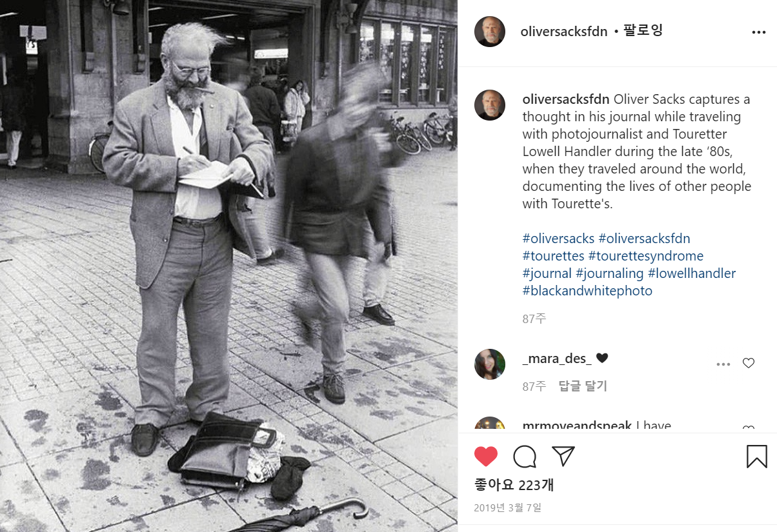
Task: Click 답글 달기 to reply to _mara_des_
Action: tap(583, 386)
